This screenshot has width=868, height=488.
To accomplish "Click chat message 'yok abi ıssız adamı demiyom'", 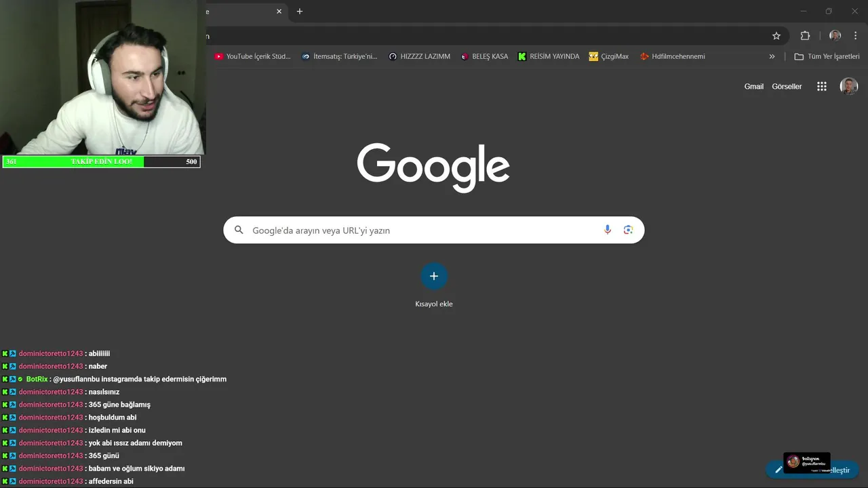I will (136, 443).
